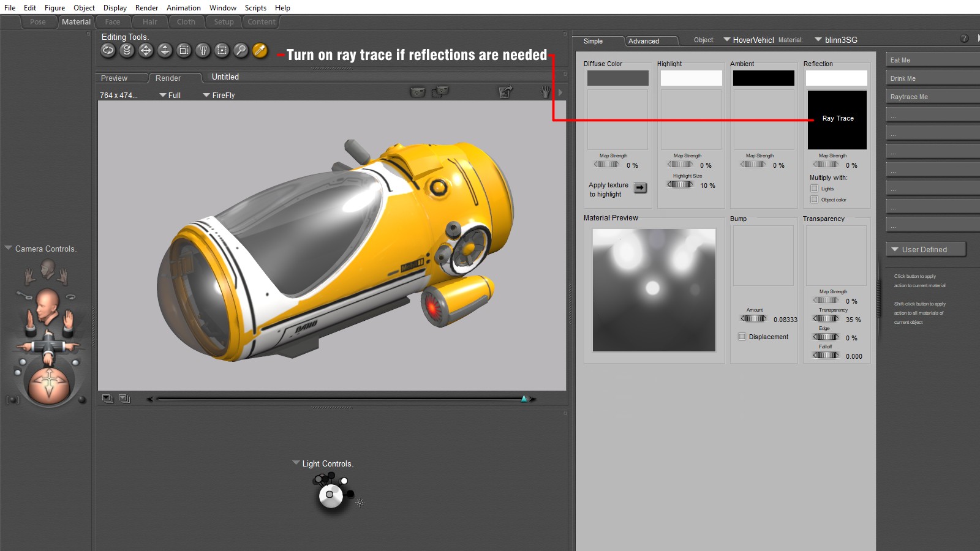Select the Taper editing tool
This screenshot has width=980, height=551.
203,51
